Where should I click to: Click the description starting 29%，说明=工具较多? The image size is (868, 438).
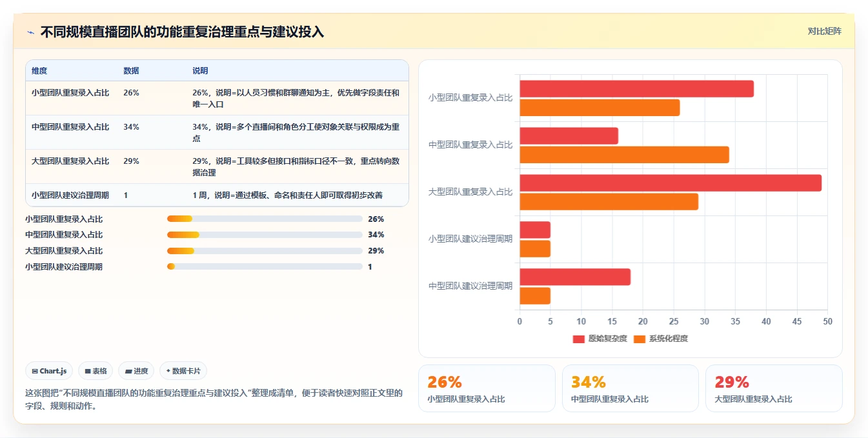click(x=296, y=166)
